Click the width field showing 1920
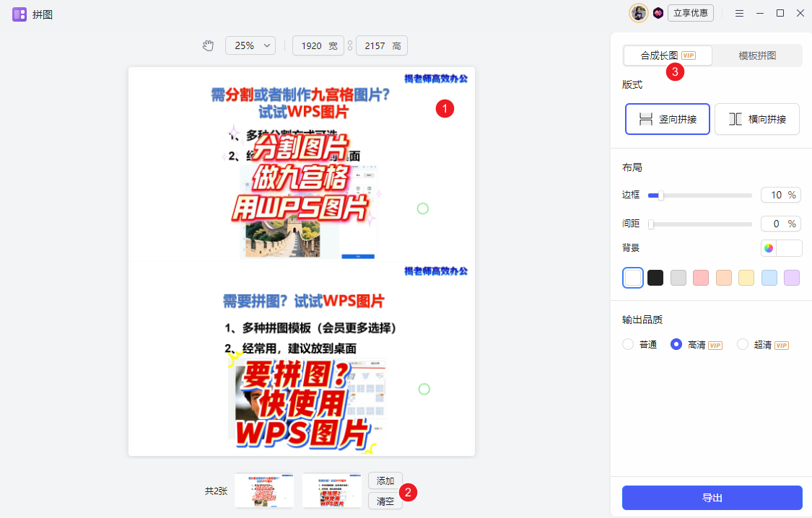This screenshot has height=518, width=812. 318,45
